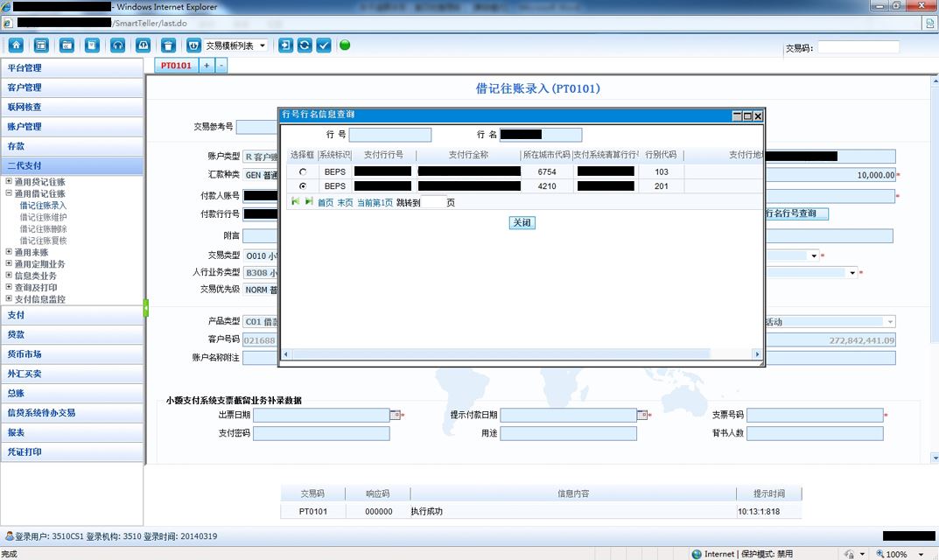Click the 票号码 input field
Screen dimensions: 939x560
point(815,415)
